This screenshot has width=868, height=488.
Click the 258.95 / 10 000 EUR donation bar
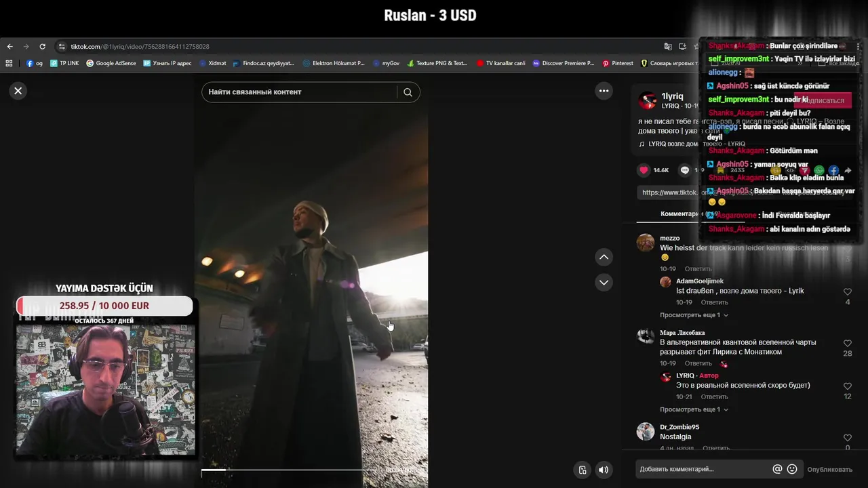pyautogui.click(x=104, y=306)
